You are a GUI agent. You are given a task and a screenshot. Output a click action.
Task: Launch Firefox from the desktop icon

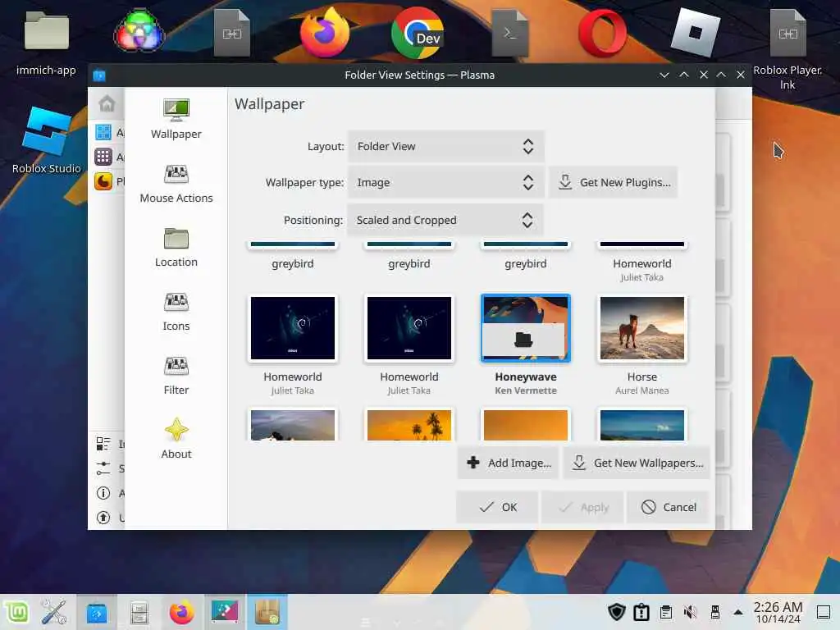pyautogui.click(x=325, y=33)
